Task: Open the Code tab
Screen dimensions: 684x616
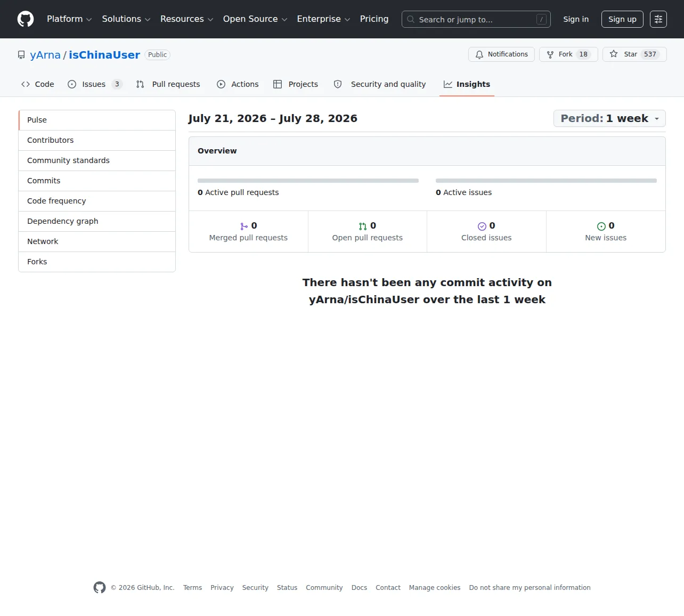Action: tap(38, 84)
